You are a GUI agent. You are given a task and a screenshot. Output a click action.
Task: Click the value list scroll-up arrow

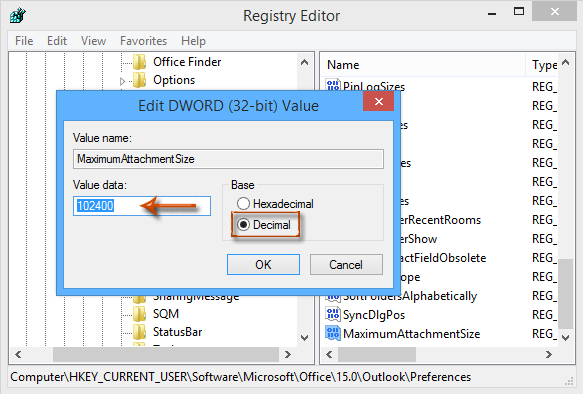(x=566, y=62)
